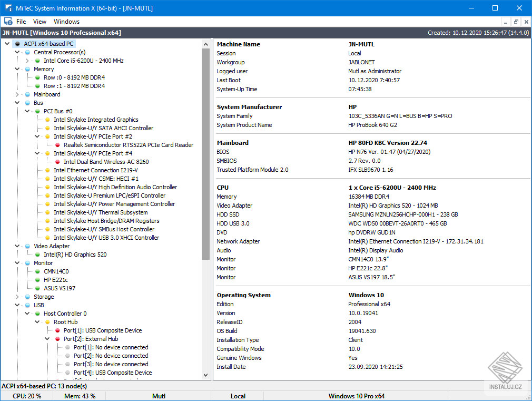532x401 pixels.
Task: Click the CPU: 20 % status bar entry
Action: 27,396
